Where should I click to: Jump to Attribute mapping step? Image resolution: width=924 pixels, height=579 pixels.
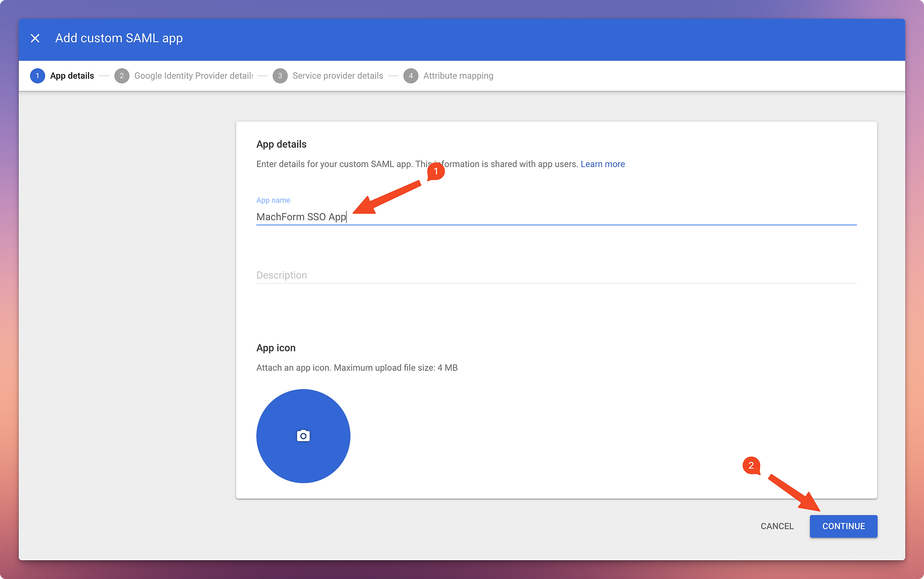(x=458, y=76)
